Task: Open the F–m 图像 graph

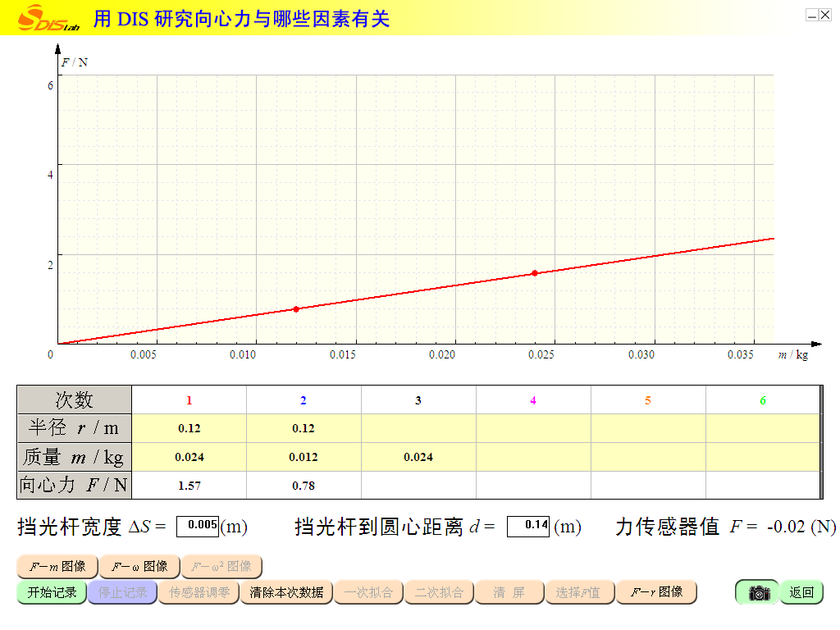Action: [x=57, y=567]
